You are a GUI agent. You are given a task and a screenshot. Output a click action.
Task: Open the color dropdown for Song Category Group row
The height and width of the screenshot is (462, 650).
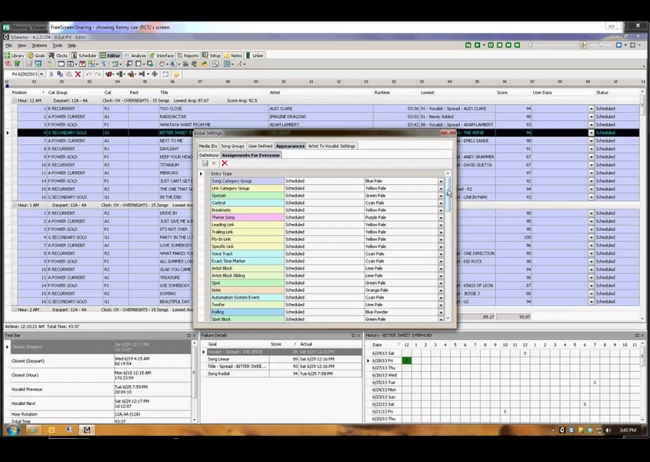point(441,181)
